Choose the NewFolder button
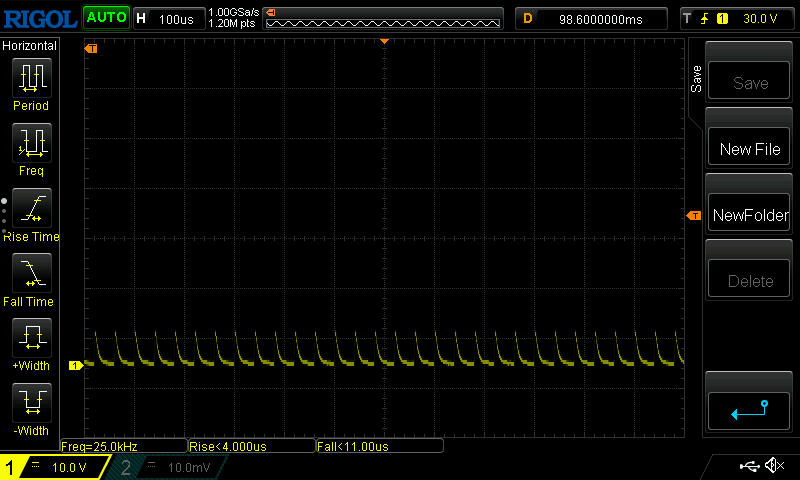The width and height of the screenshot is (800, 480). click(749, 212)
